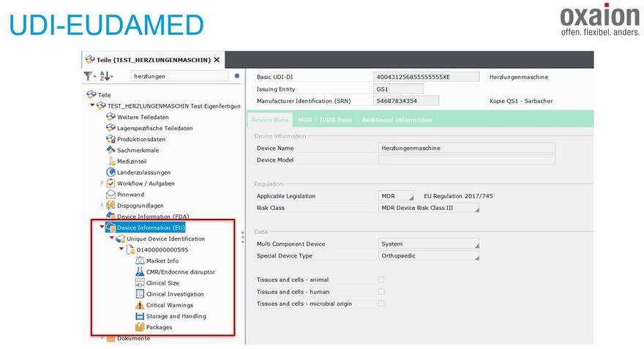Viewport: 644px width, 349px height.
Task: Select the Dokumente tree item
Action: (133, 338)
